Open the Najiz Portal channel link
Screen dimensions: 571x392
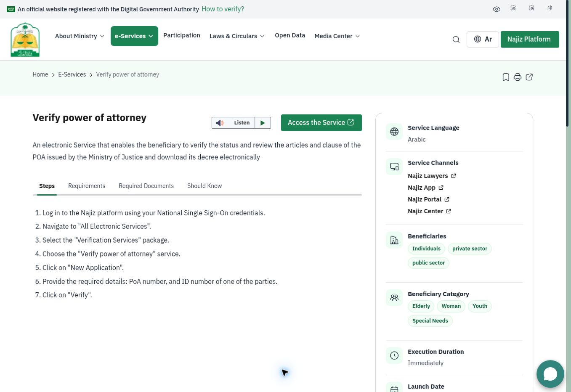click(428, 199)
